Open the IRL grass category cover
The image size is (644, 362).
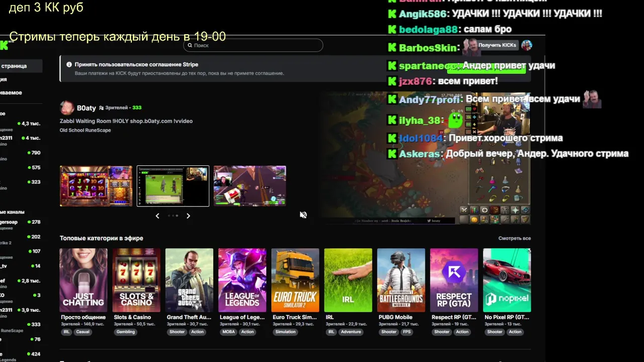click(348, 280)
